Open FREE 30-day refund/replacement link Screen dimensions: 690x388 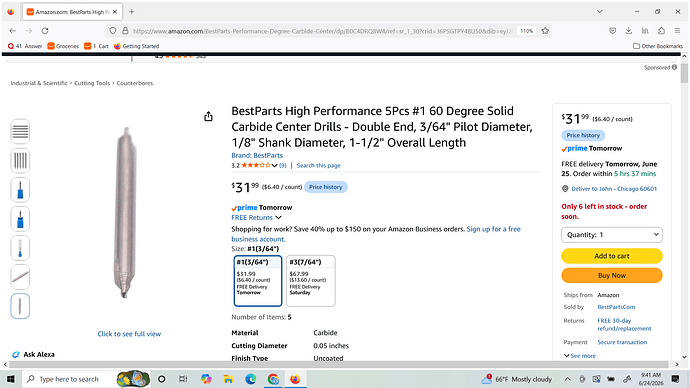pyautogui.click(x=624, y=325)
